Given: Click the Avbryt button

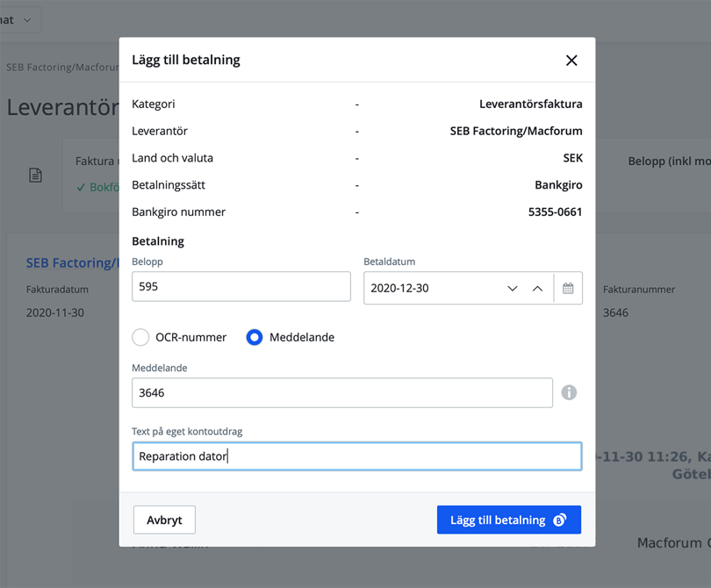Looking at the screenshot, I should point(164,520).
